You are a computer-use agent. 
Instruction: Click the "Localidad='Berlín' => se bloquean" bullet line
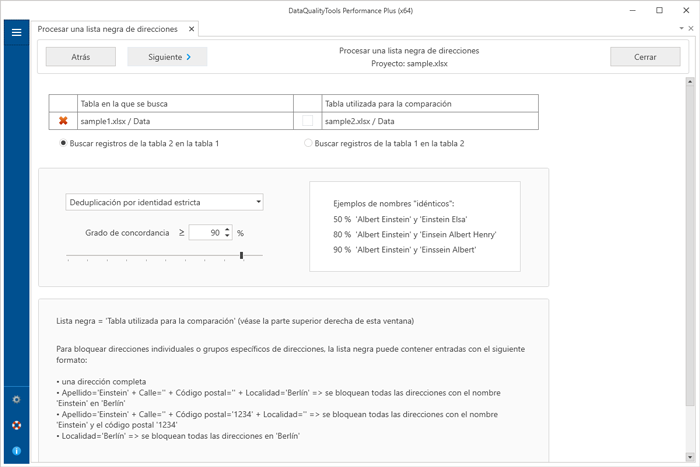(178, 436)
